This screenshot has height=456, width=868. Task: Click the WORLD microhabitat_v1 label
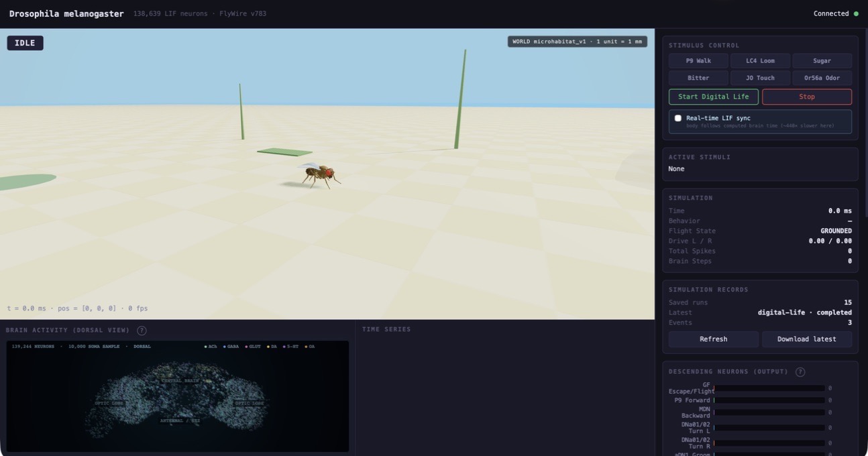tap(577, 42)
